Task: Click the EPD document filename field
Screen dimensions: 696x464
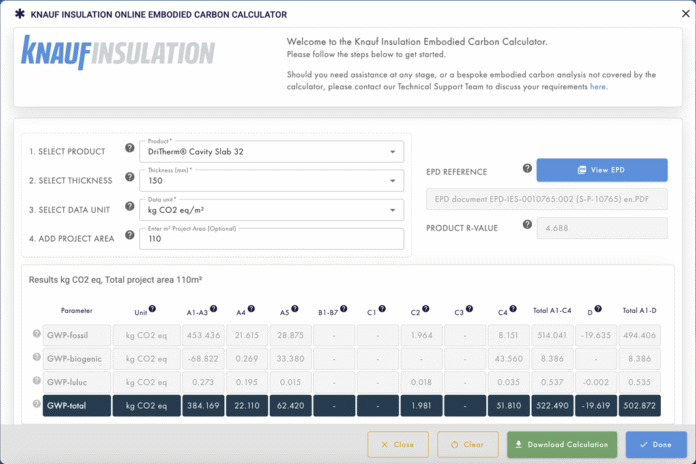Action: (x=546, y=199)
